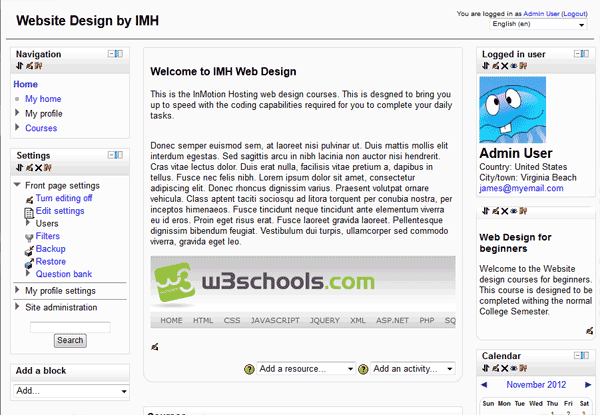Expand My profile in Navigation

17,113
